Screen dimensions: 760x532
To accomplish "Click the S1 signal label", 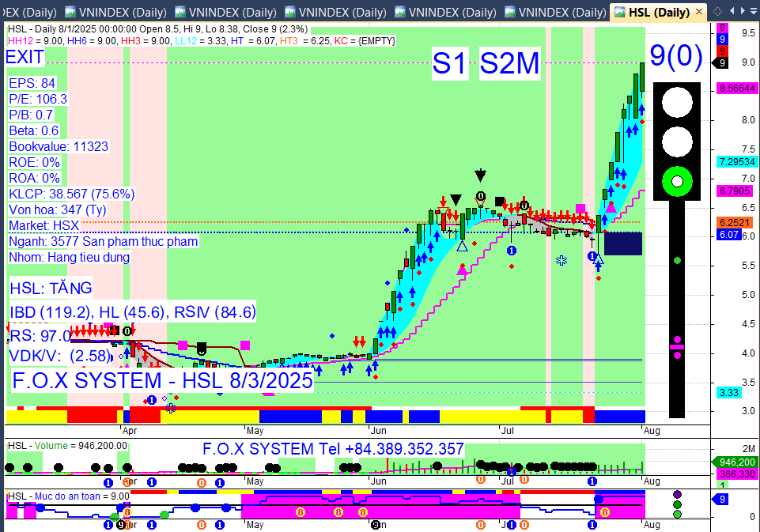I will click(x=450, y=63).
